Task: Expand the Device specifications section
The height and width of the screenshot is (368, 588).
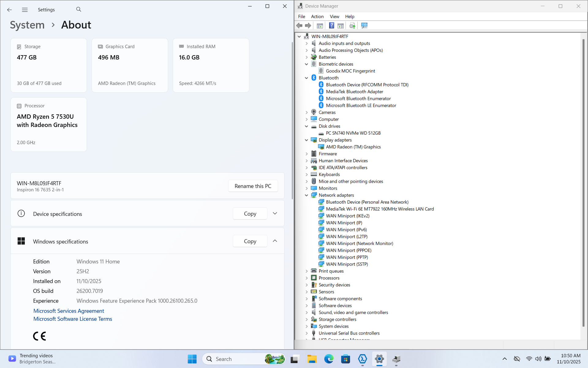Action: pos(275,213)
